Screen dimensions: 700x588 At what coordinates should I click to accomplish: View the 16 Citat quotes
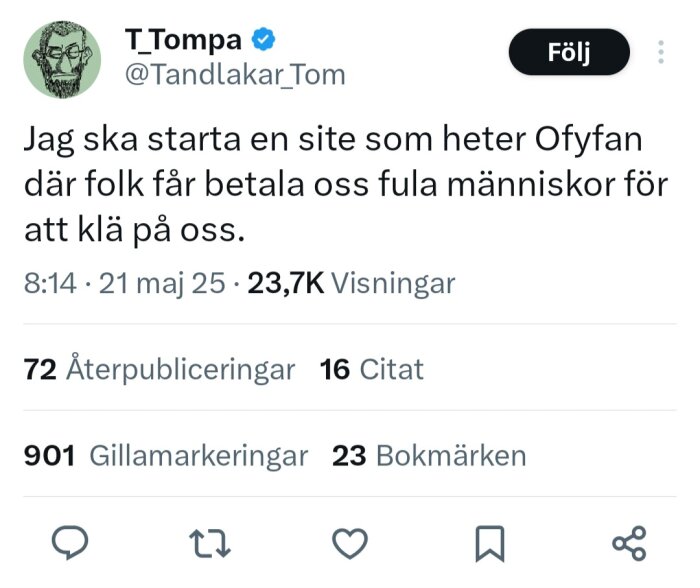point(371,369)
